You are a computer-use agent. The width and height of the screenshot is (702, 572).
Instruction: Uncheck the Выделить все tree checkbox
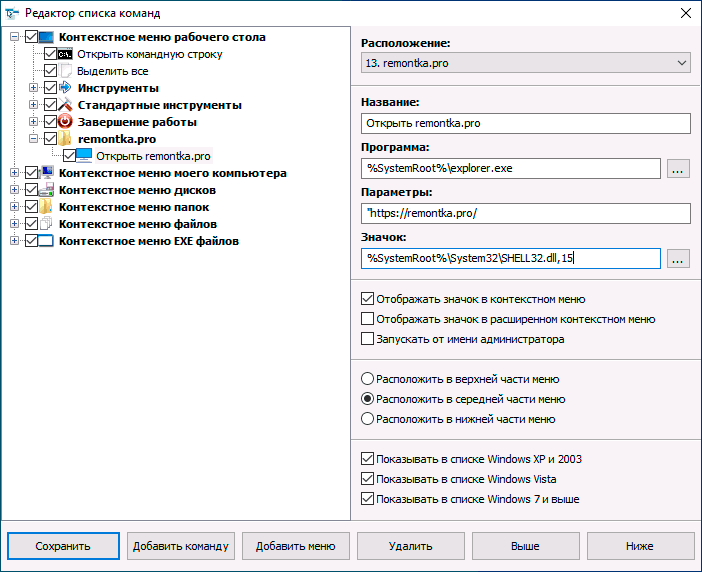[50, 71]
